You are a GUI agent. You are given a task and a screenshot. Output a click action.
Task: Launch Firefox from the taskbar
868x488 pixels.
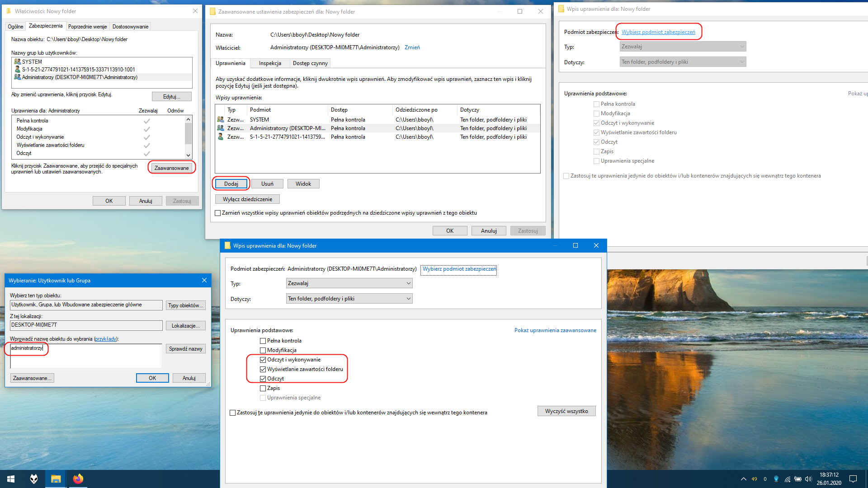78,479
